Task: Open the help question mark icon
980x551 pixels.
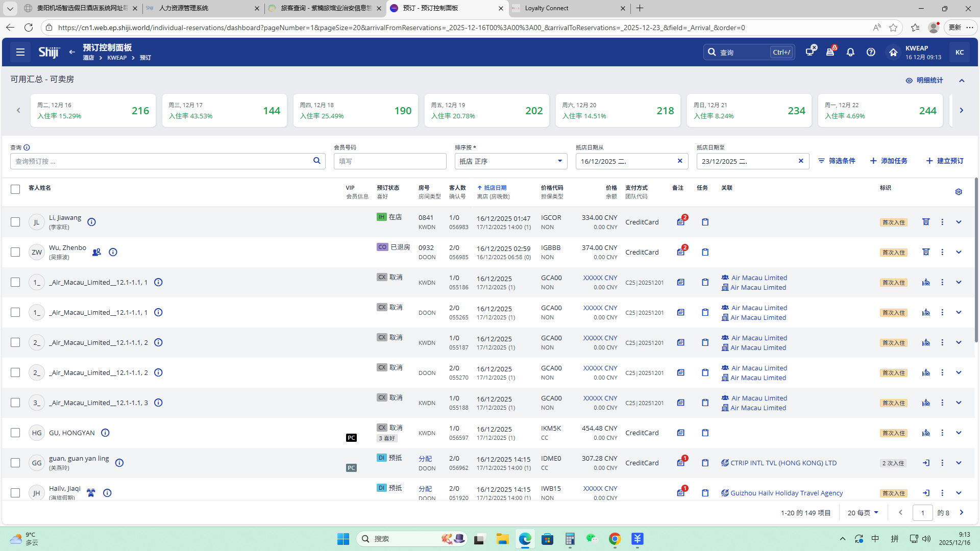Action: tap(871, 52)
